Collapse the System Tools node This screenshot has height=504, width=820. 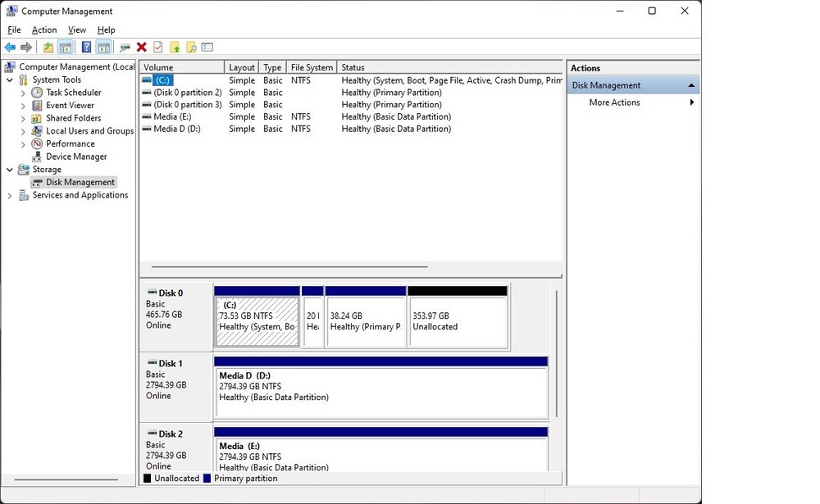click(9, 79)
